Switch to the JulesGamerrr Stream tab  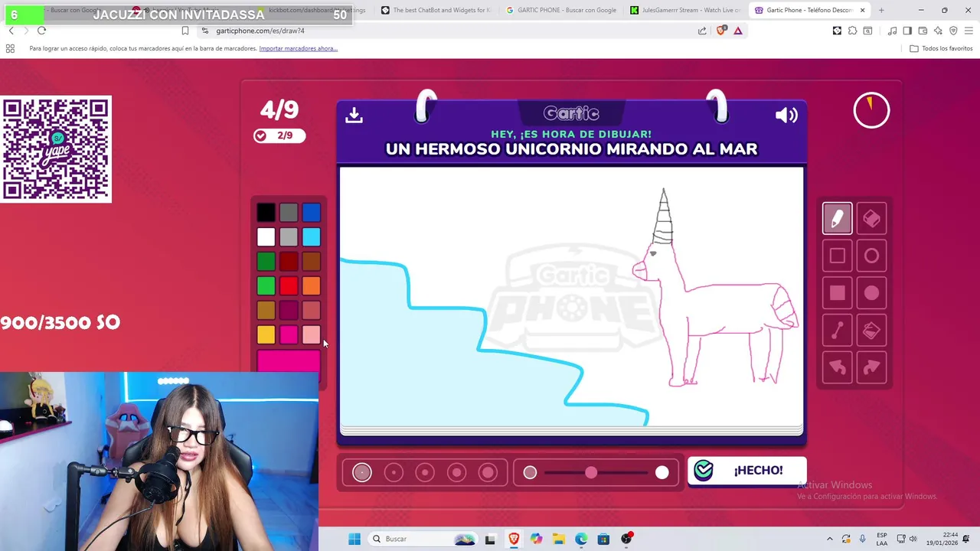click(x=685, y=10)
